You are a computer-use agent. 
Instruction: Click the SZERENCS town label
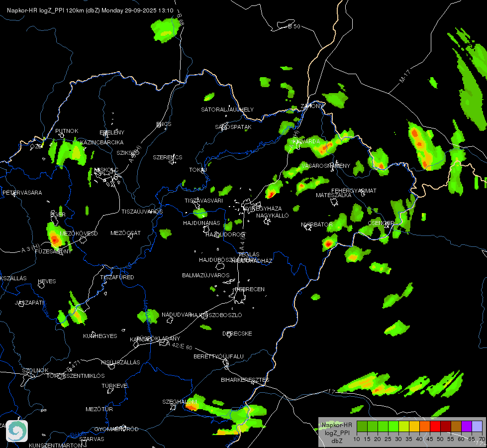coord(168,157)
